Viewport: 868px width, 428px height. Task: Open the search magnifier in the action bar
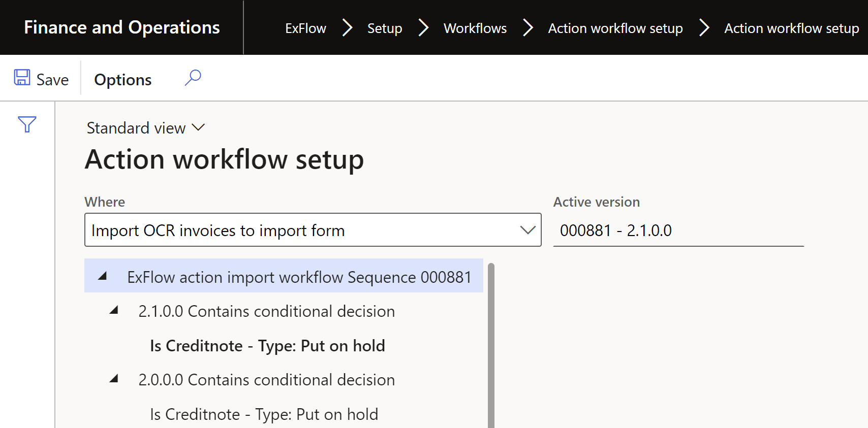pyautogui.click(x=193, y=78)
